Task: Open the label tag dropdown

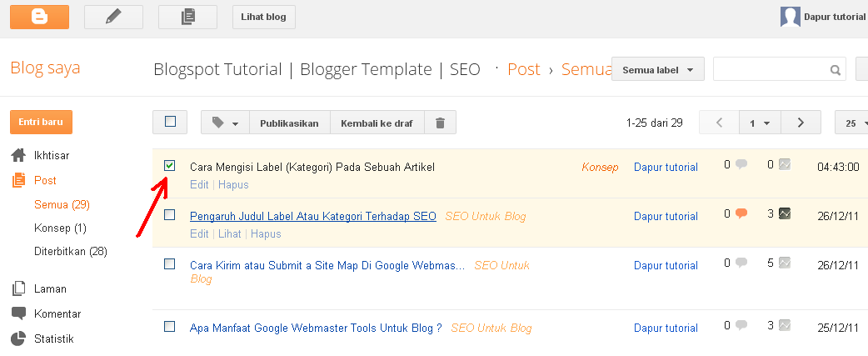Action: tap(225, 123)
